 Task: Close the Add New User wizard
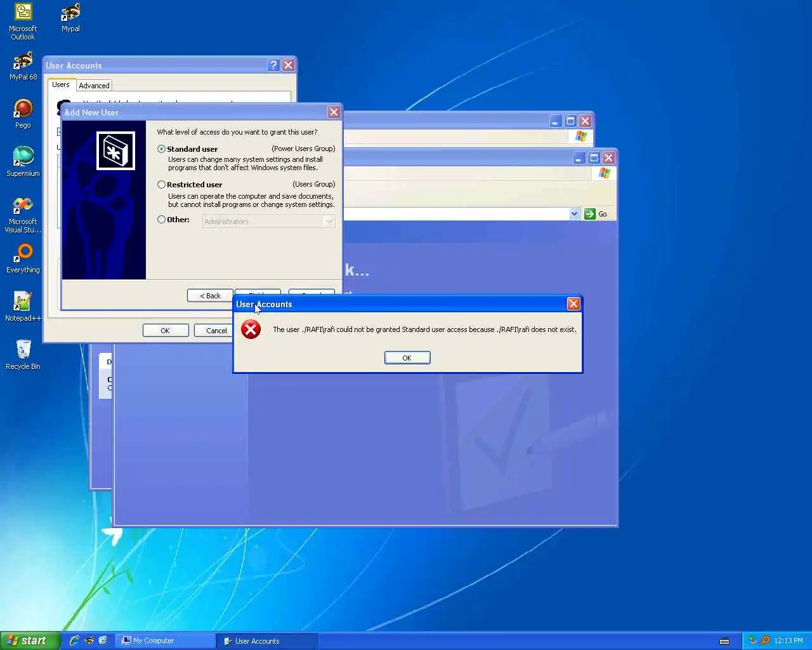[x=334, y=112]
